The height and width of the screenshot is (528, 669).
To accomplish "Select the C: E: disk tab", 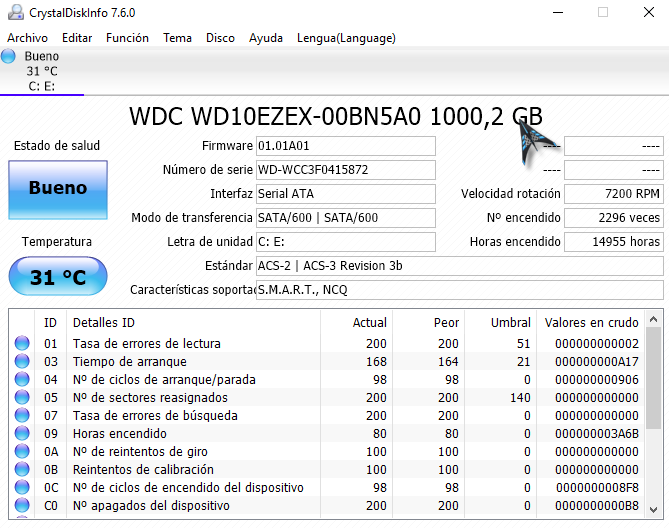I will (42, 71).
